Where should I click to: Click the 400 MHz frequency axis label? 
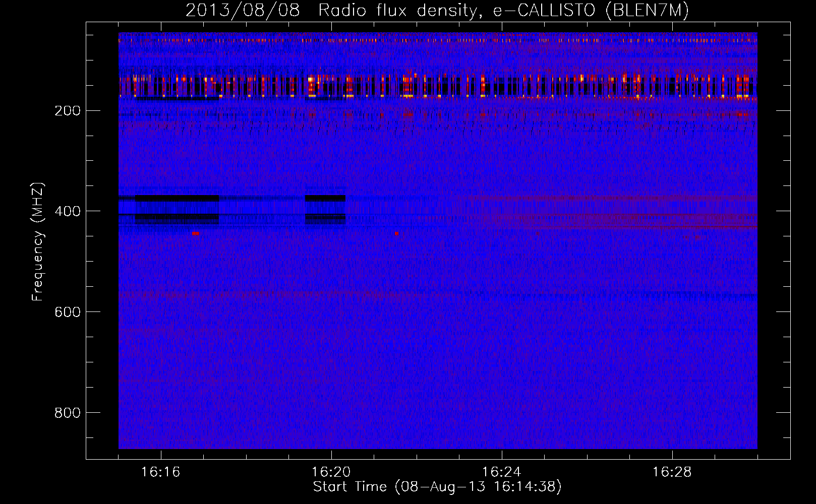point(67,211)
